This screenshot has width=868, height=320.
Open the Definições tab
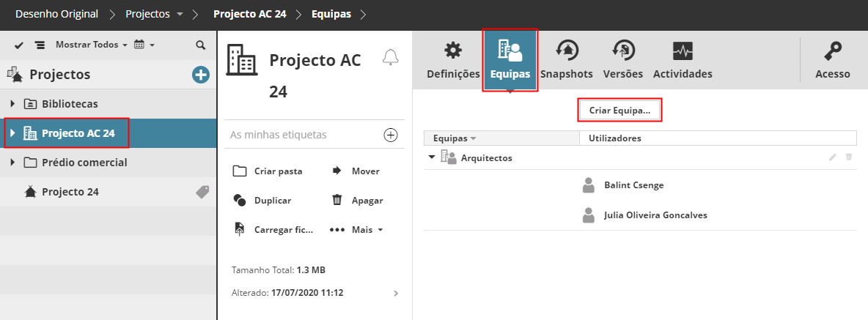453,60
